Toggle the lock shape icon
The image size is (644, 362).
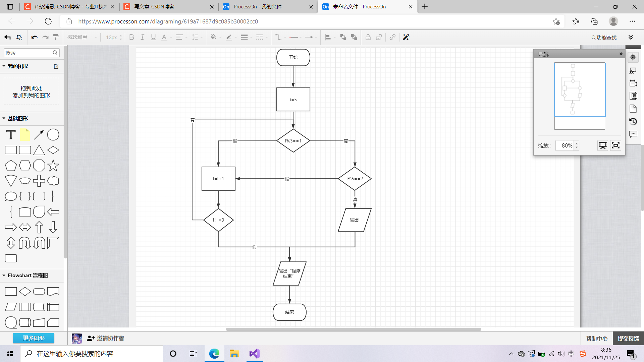pyautogui.click(x=368, y=37)
